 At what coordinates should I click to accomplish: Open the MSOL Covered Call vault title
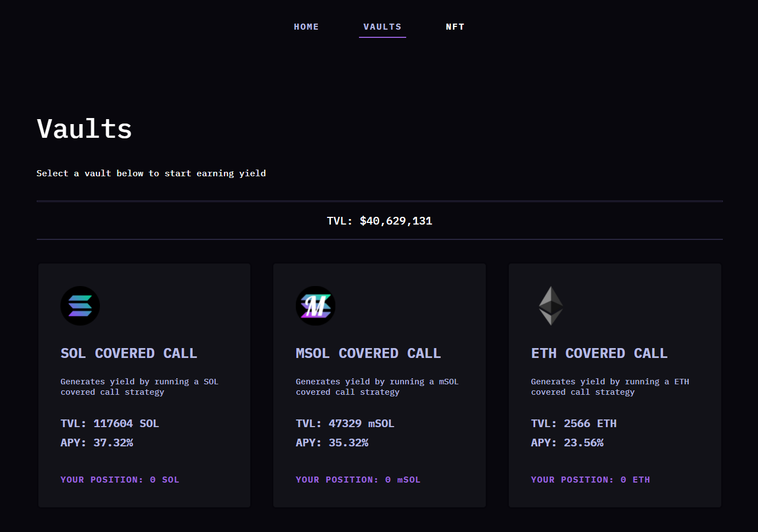point(368,354)
